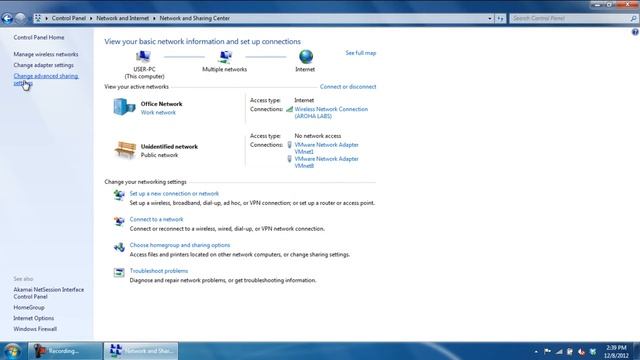
Task: Click the Set up a new connection icon
Action: point(119,195)
